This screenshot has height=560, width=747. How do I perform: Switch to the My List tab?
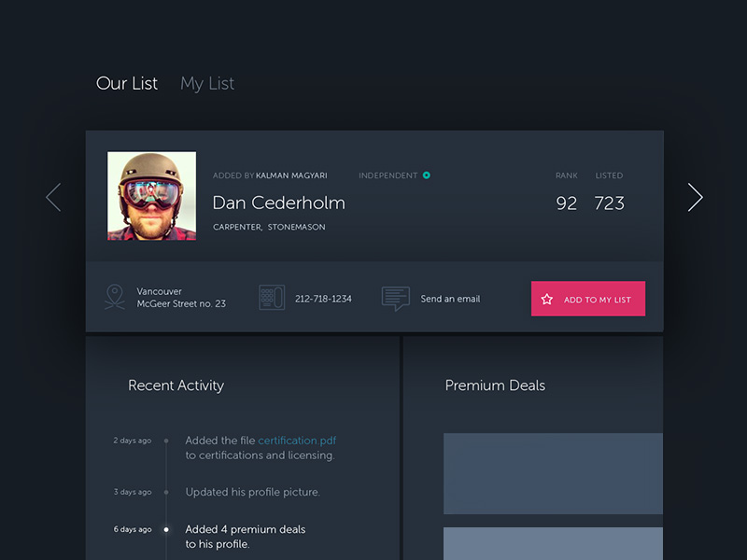206,84
